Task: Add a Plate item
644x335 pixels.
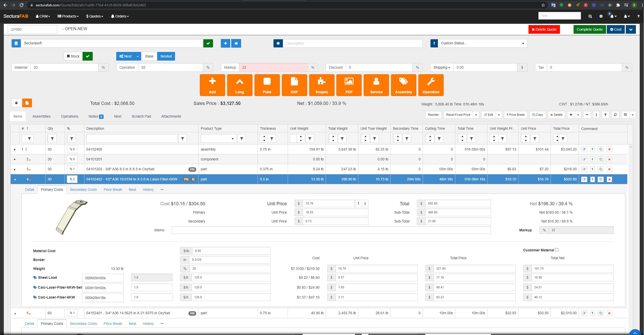Action: [x=267, y=85]
